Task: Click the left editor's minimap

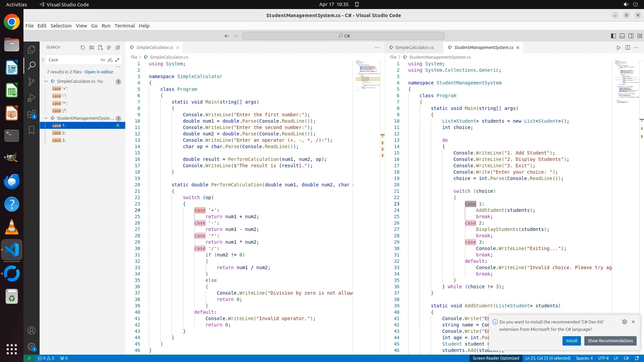Action: coord(368,77)
